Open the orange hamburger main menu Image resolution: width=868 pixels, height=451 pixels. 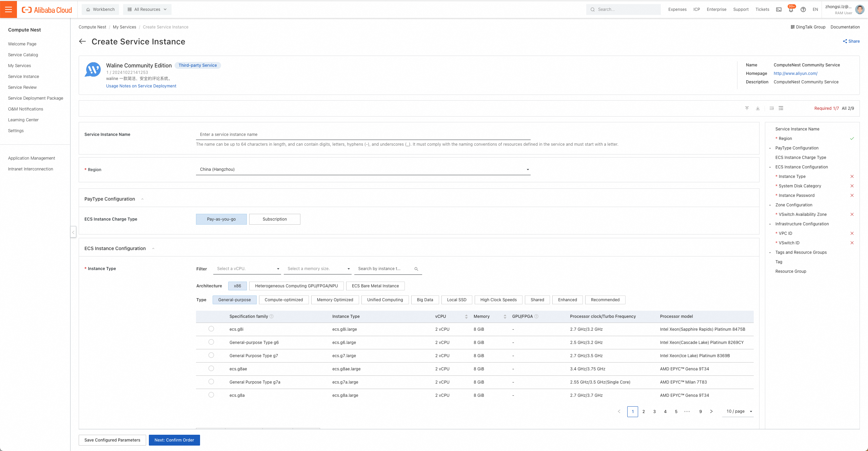pyautogui.click(x=8, y=9)
